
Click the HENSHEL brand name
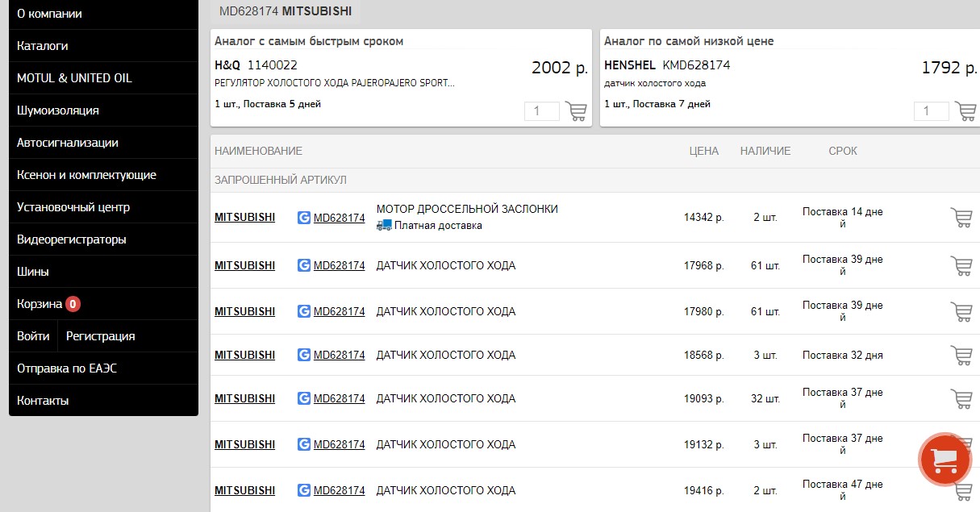(x=630, y=65)
